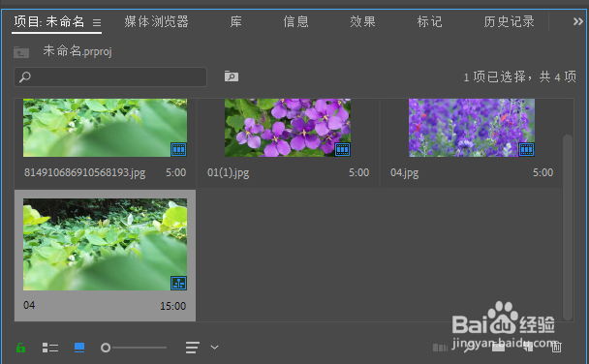Click the 未命名.prproj project file name

[x=77, y=51]
